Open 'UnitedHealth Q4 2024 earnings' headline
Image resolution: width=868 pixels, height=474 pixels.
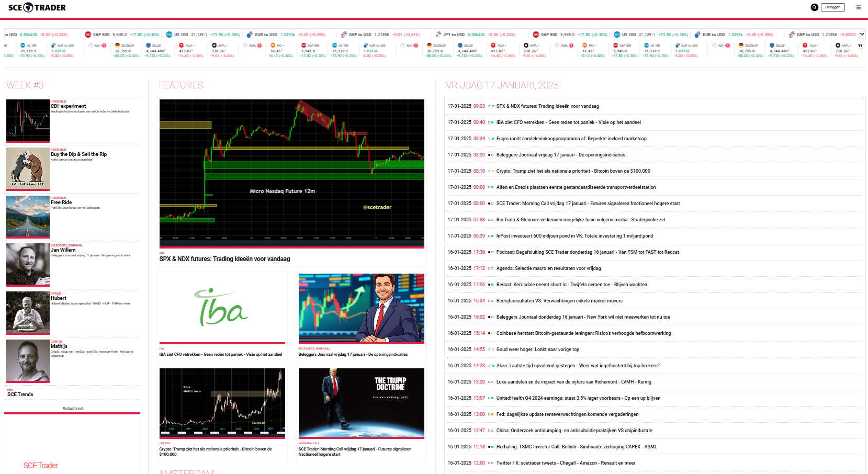[x=578, y=398]
